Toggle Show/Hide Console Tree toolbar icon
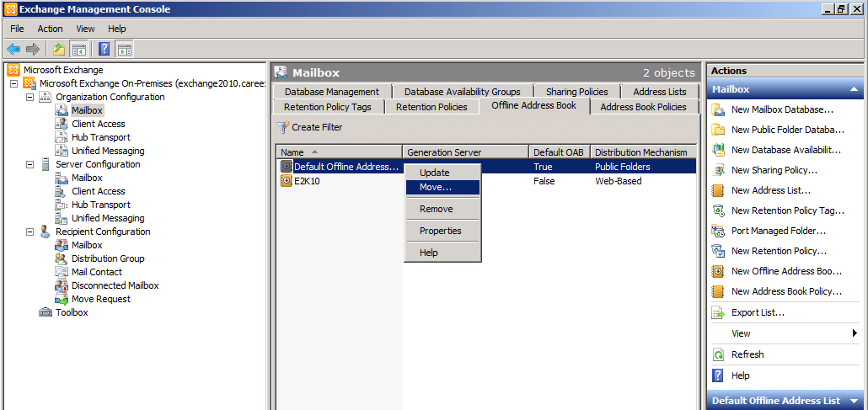 (79, 49)
